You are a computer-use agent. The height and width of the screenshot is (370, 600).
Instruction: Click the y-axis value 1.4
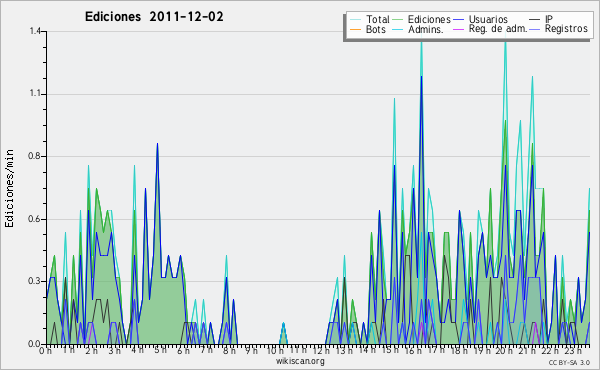(x=35, y=31)
